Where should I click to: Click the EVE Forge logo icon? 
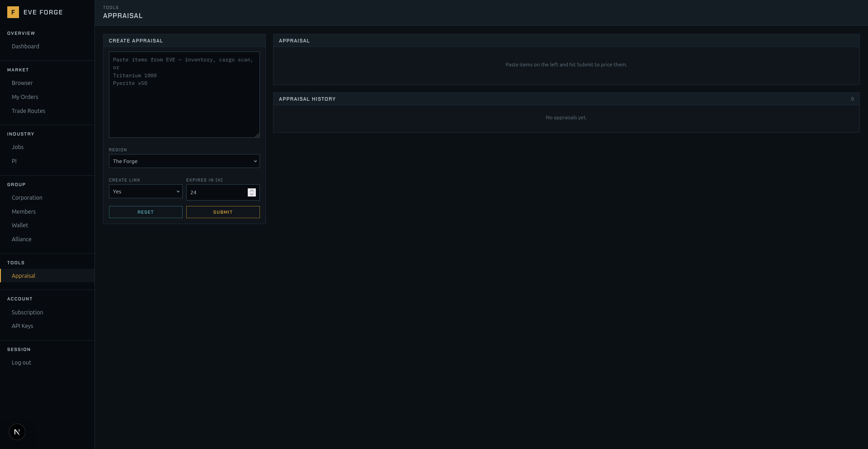pos(13,12)
